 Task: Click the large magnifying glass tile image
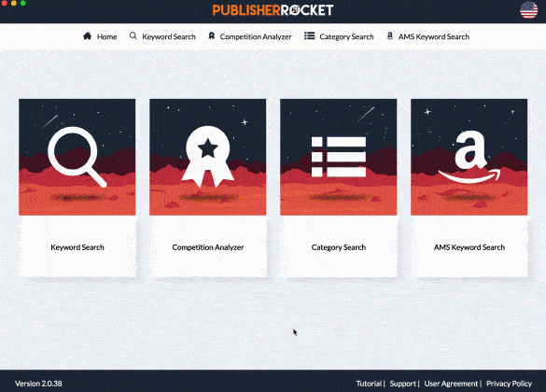[x=77, y=157]
